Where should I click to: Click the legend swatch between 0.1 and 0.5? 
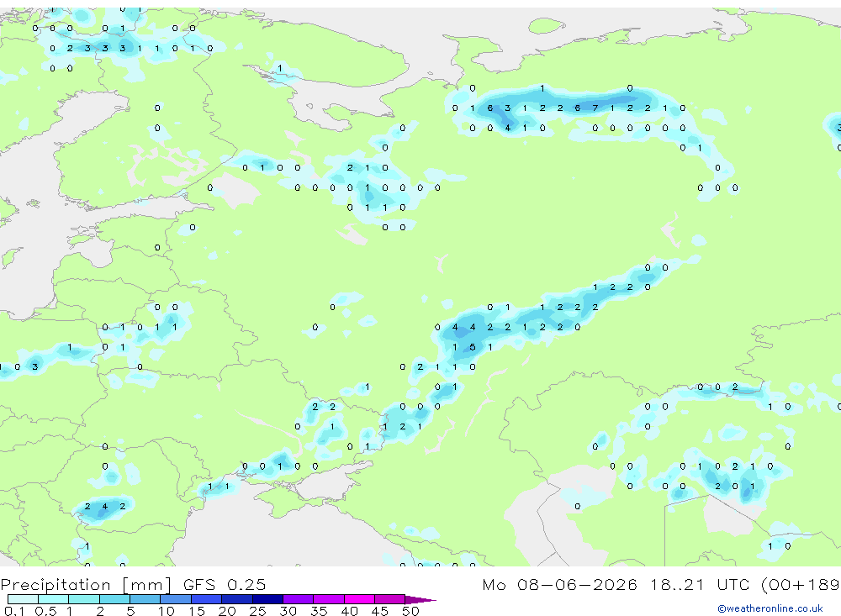(23, 599)
